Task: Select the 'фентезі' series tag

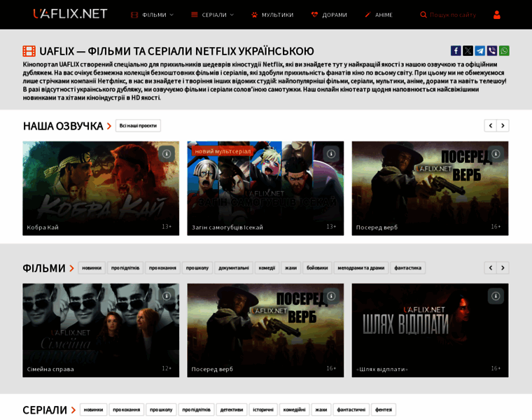Action: [384, 409]
